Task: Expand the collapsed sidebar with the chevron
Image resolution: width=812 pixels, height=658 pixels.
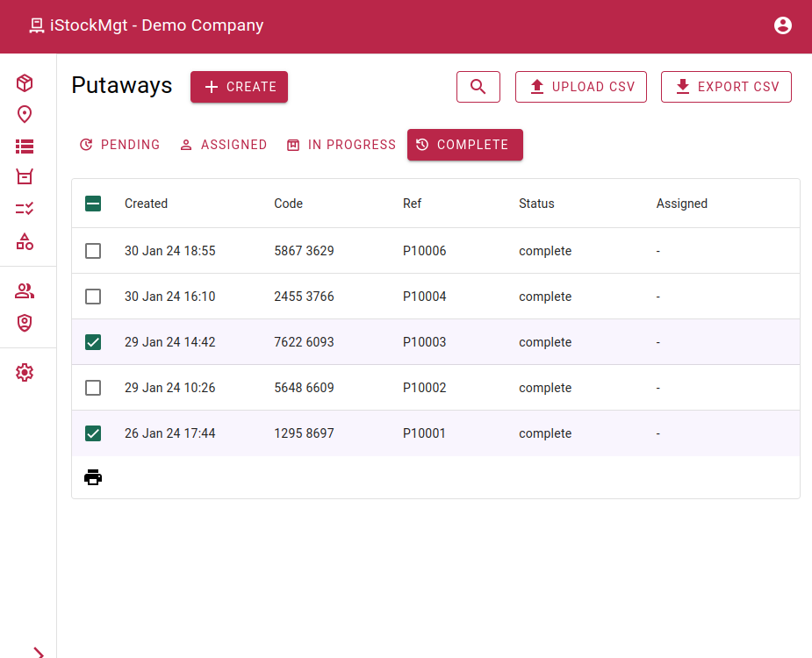Action: tap(39, 653)
